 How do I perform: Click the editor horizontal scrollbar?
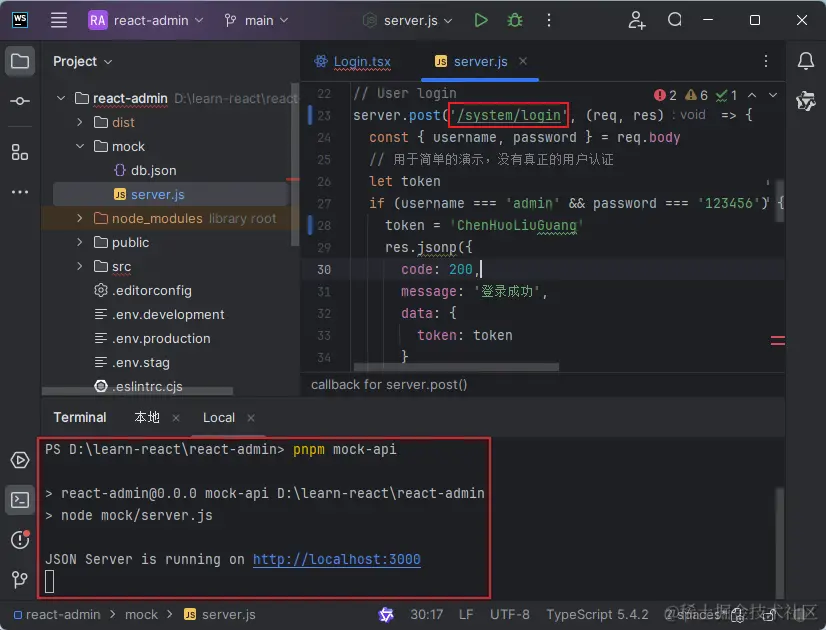(456, 367)
